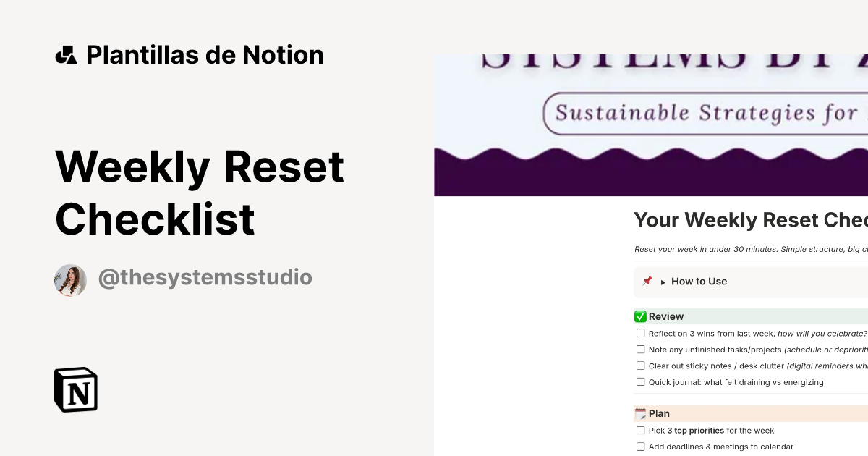Click the @thesystemsstudio author link

(x=205, y=277)
